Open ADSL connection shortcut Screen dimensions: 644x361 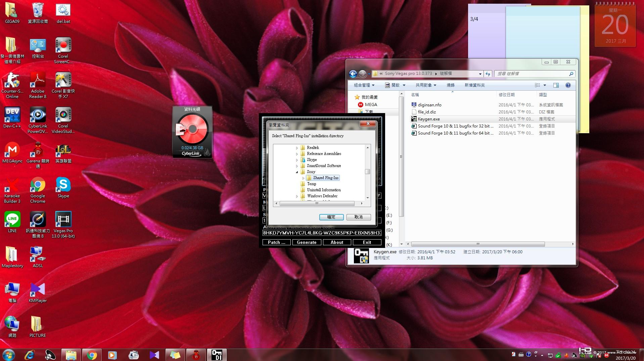[x=38, y=257]
